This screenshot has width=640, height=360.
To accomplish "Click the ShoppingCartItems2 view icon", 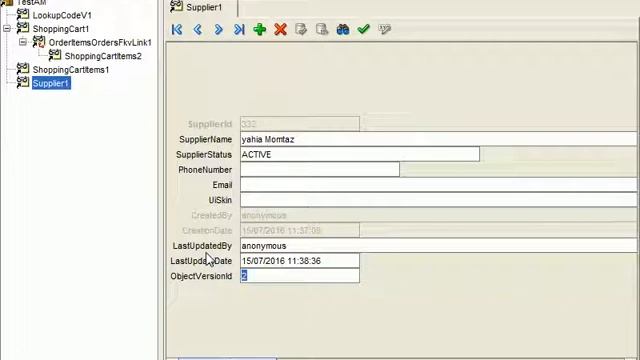I will [x=55, y=55].
